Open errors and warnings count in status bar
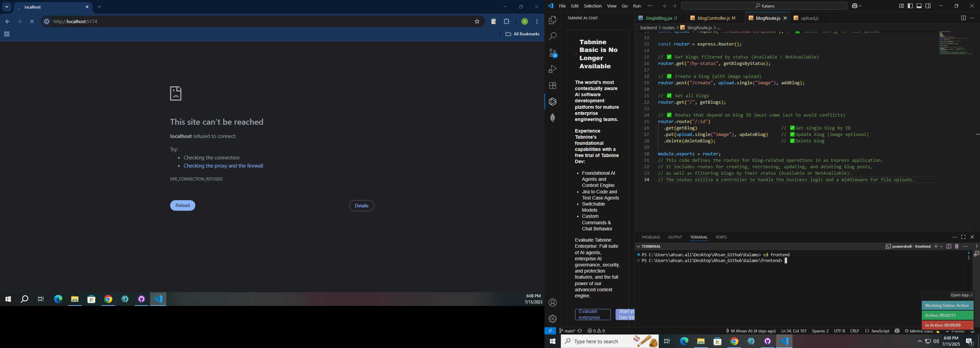The height and width of the screenshot is (348, 980). (x=596, y=331)
